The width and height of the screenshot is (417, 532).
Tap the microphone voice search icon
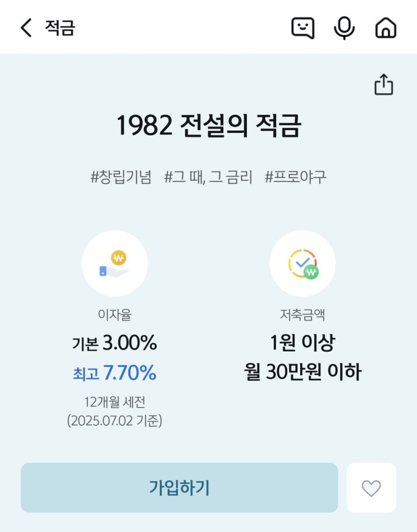(344, 28)
